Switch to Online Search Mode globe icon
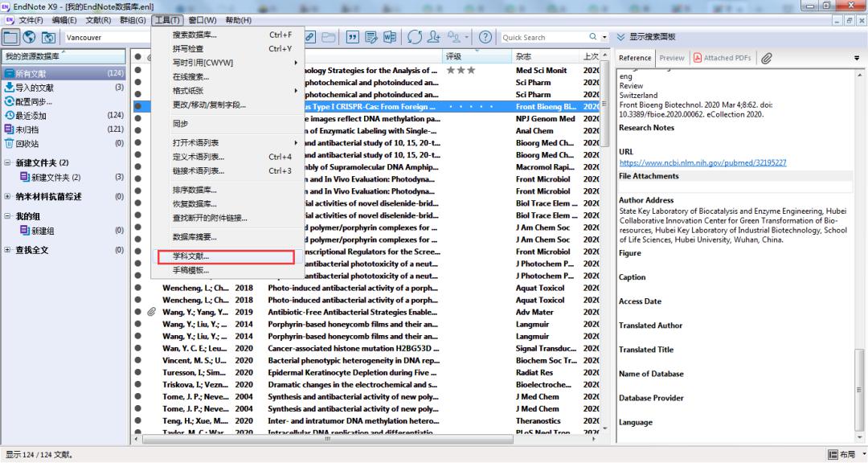This screenshot has height=463, width=868. click(30, 37)
